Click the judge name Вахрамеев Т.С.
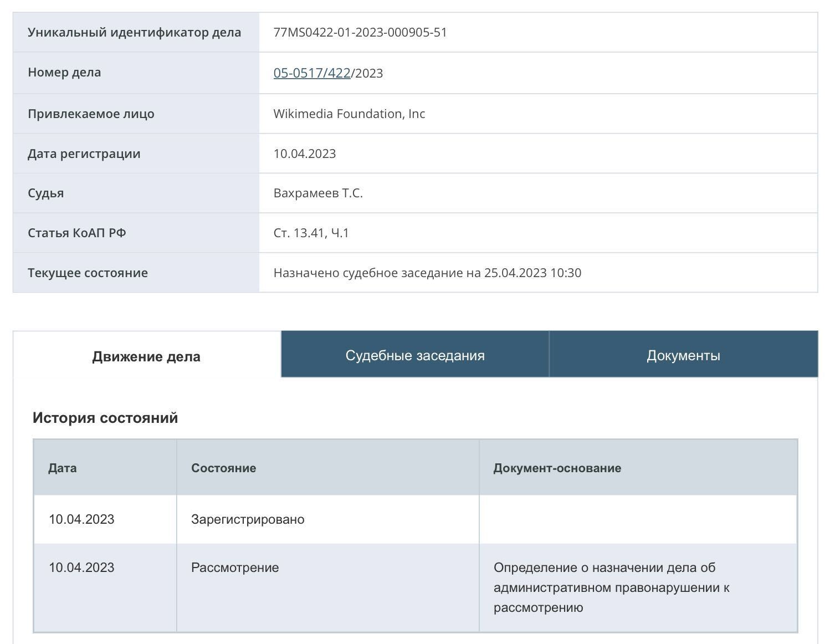The width and height of the screenshot is (830, 644). coord(318,193)
